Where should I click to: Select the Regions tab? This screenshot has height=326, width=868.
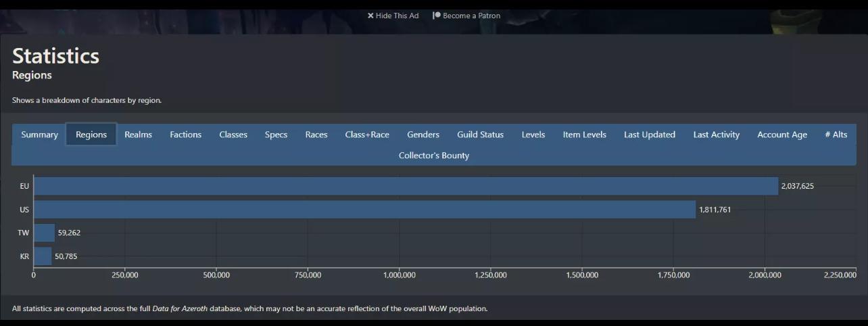(x=91, y=135)
